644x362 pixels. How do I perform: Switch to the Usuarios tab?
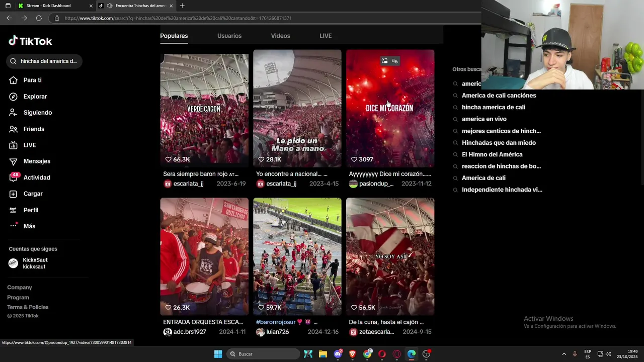pos(229,36)
